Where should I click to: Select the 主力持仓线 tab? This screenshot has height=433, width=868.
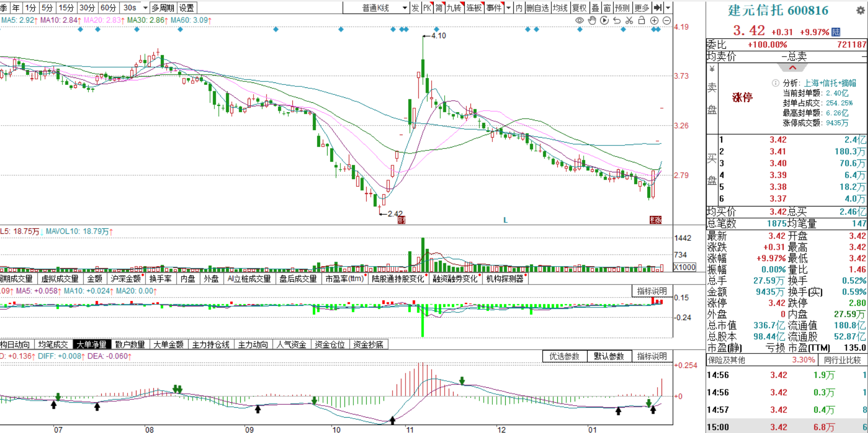click(x=210, y=344)
